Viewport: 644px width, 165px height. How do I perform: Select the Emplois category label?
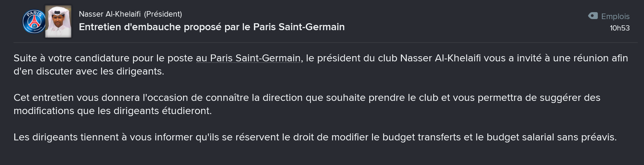[x=615, y=16]
